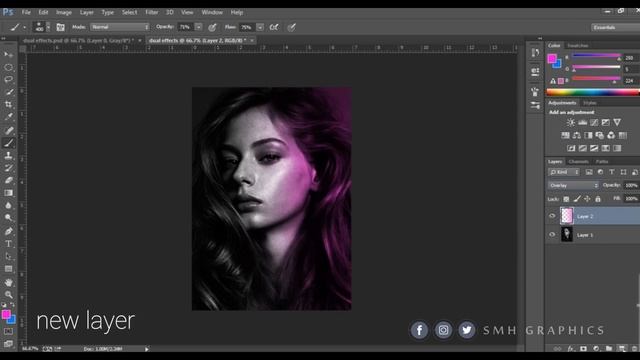Select the Eyedropper tool

pyautogui.click(x=8, y=117)
